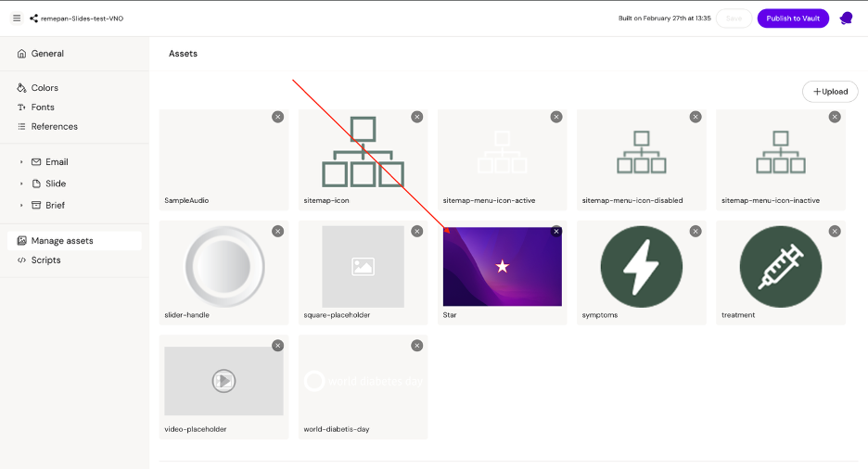
Task: Select the sitemap-menu-icon-active thumbnail
Action: tap(502, 151)
